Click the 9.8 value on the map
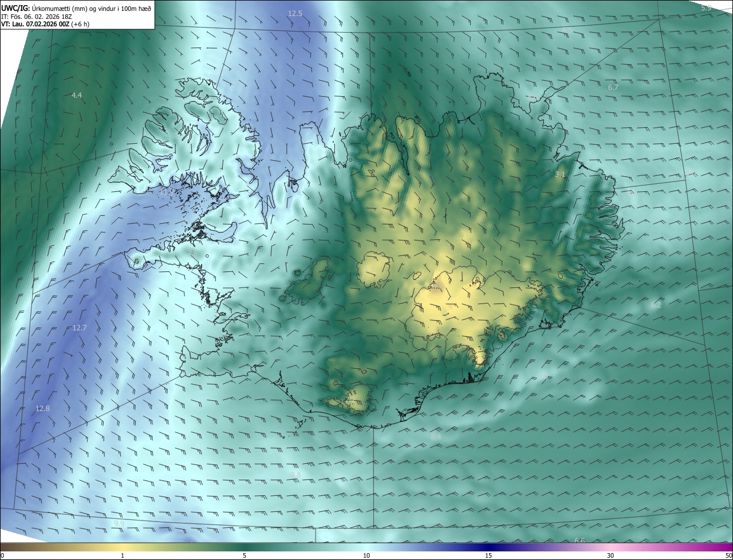 [296, 475]
